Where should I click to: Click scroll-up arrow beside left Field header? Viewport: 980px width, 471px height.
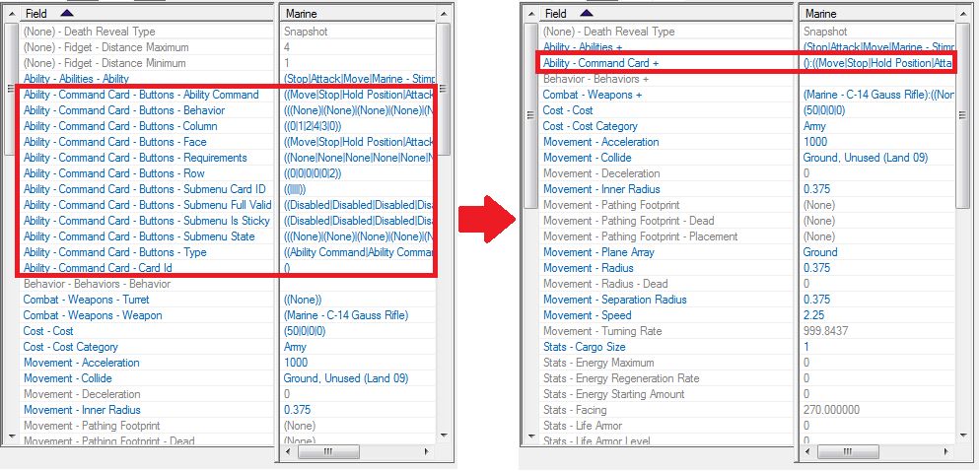coord(11,14)
